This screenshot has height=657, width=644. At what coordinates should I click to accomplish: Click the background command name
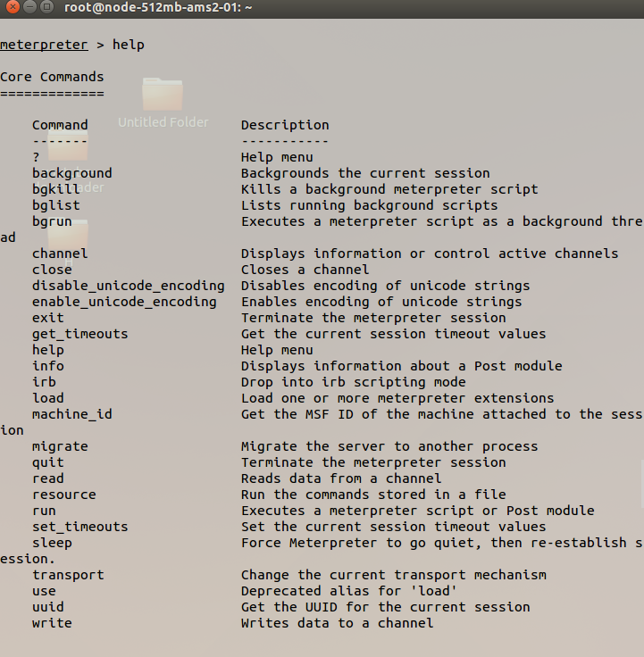[x=71, y=173]
